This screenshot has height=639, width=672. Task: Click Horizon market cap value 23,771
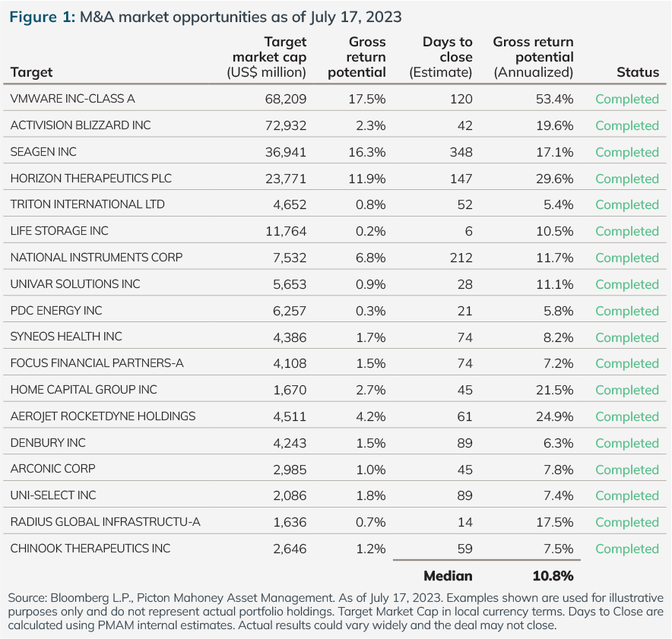coord(285,179)
